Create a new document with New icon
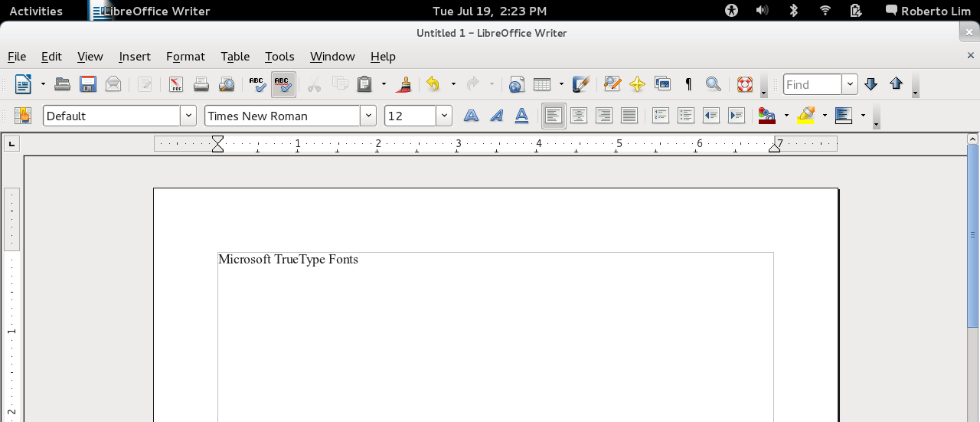Viewport: 980px width, 422px height. [x=24, y=84]
